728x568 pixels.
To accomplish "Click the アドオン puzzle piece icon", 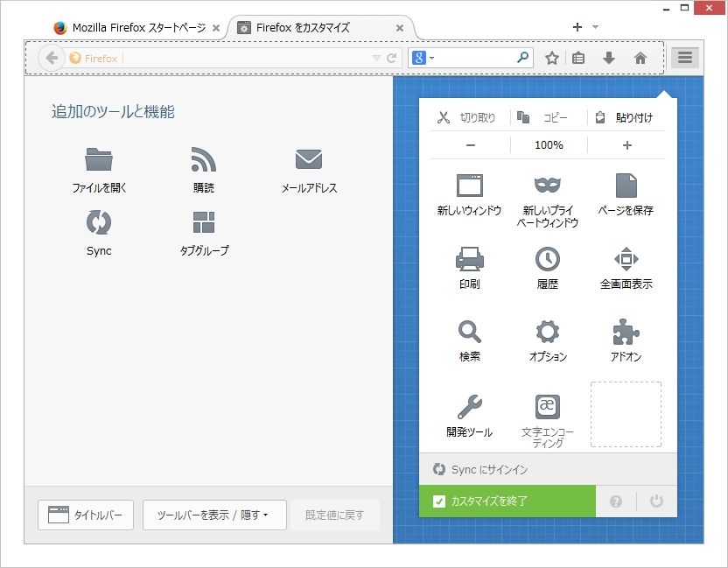I will point(626,332).
